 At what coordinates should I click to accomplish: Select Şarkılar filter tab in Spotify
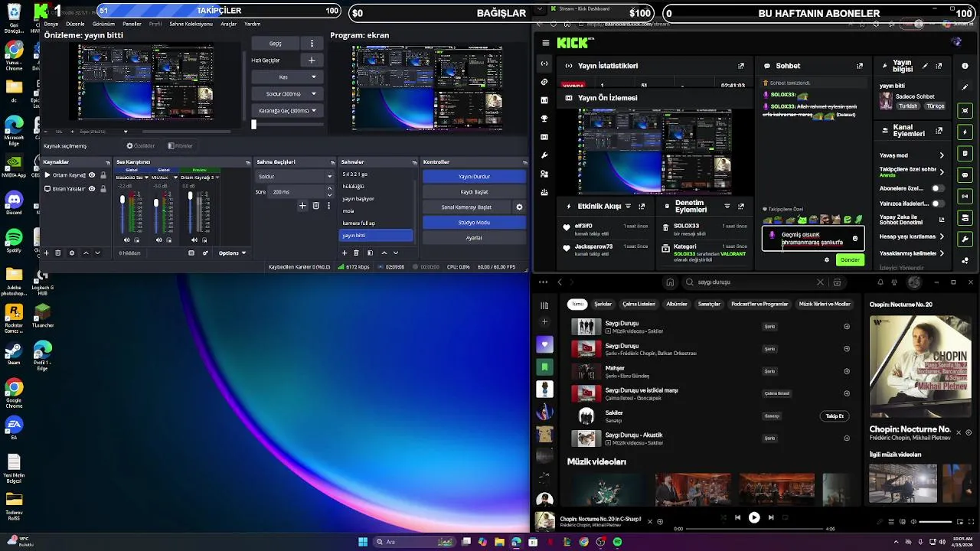click(x=603, y=304)
